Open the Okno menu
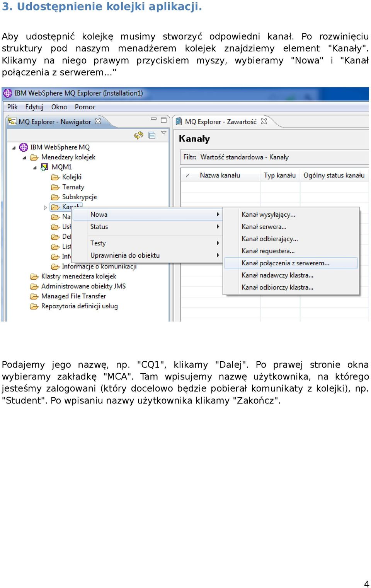 click(59, 107)
